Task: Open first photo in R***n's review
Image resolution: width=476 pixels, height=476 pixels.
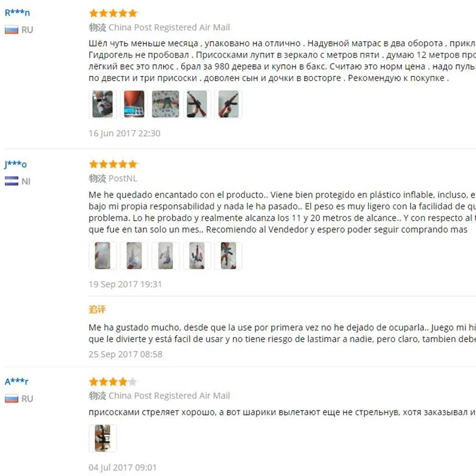Action: click(102, 104)
